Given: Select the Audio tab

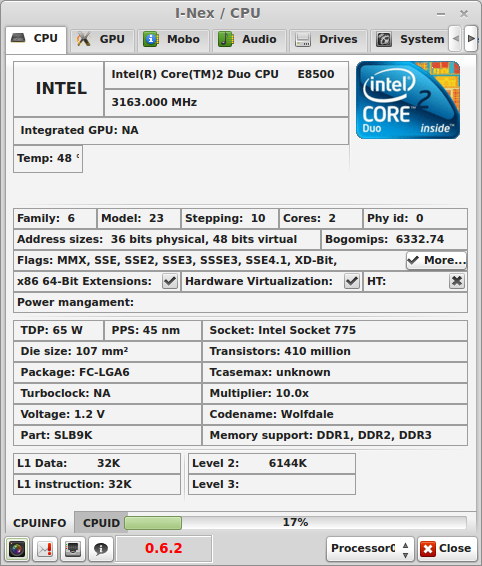Looking at the screenshot, I should (x=249, y=39).
